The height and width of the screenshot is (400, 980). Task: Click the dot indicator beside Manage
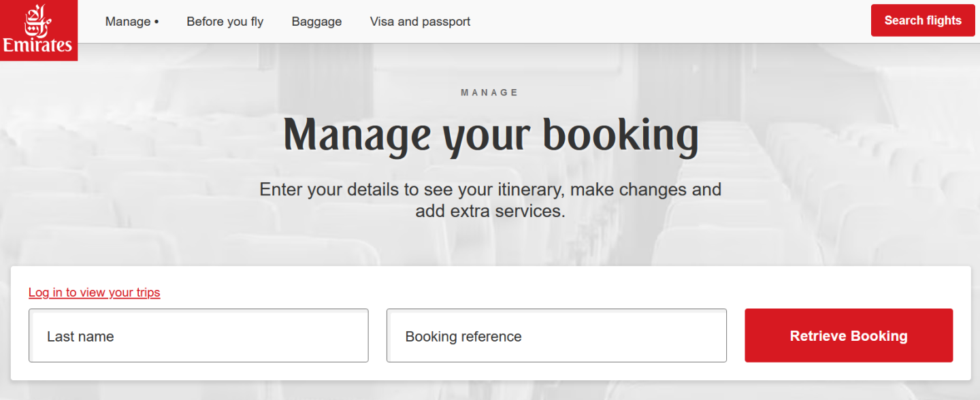tap(157, 22)
